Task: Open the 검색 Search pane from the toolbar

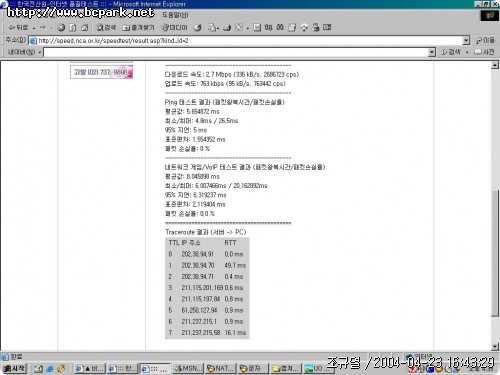Action: (106, 27)
